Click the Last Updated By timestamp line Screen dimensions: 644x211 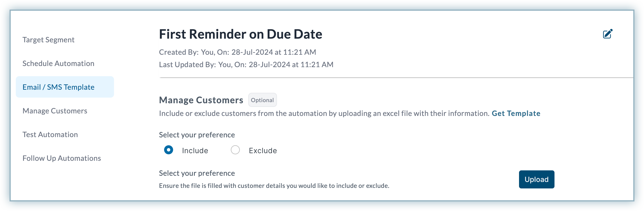[x=246, y=65]
